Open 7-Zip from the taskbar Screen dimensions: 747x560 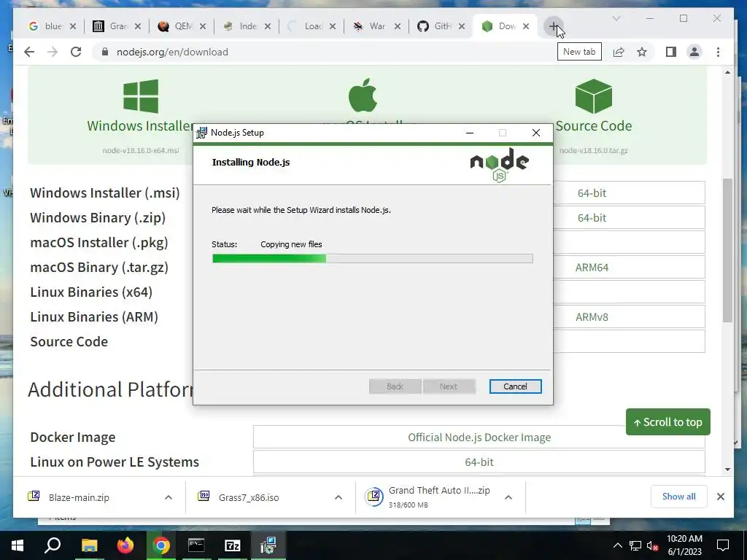pos(233,545)
